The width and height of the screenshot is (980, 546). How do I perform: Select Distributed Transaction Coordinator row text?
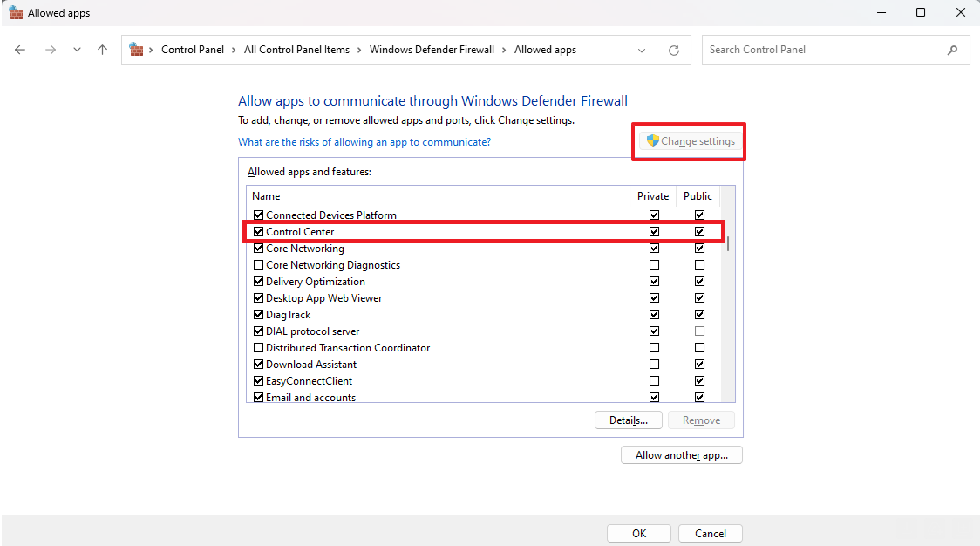pyautogui.click(x=348, y=348)
